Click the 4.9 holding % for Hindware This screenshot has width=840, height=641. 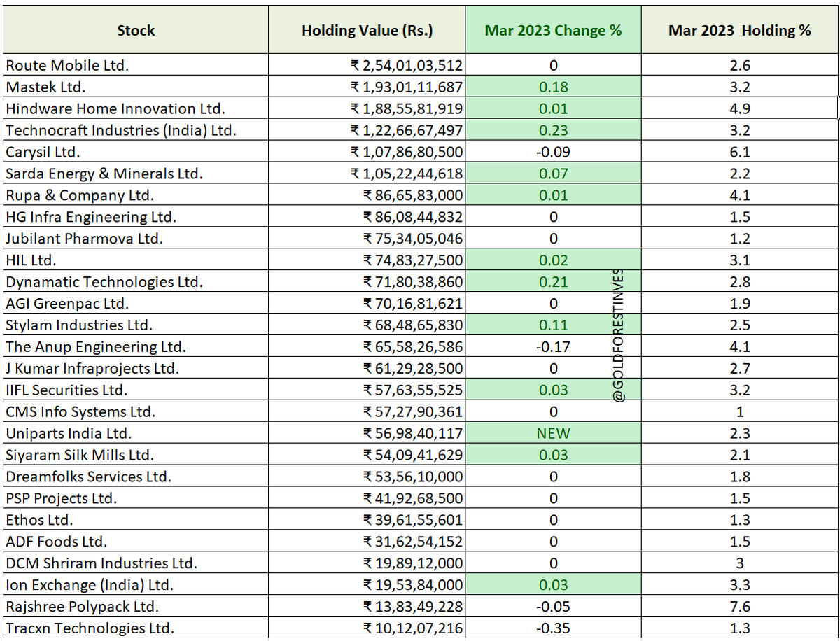pyautogui.click(x=740, y=109)
